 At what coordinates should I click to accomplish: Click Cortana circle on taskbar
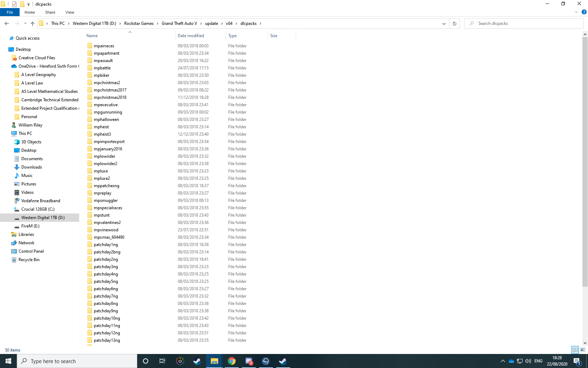tap(146, 361)
